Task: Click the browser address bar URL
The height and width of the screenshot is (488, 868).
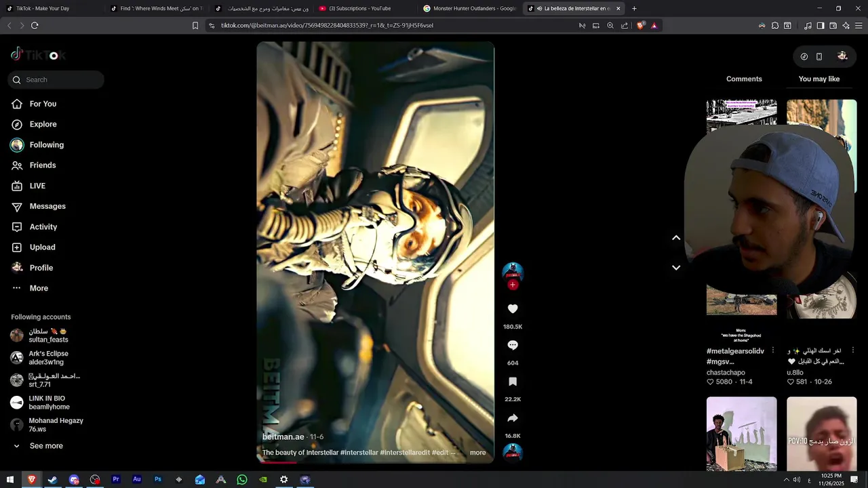Action: (x=327, y=26)
